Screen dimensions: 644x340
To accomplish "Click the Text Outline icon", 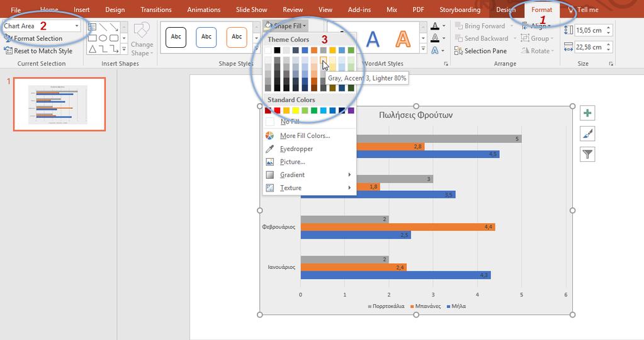I will pyautogui.click(x=435, y=38).
